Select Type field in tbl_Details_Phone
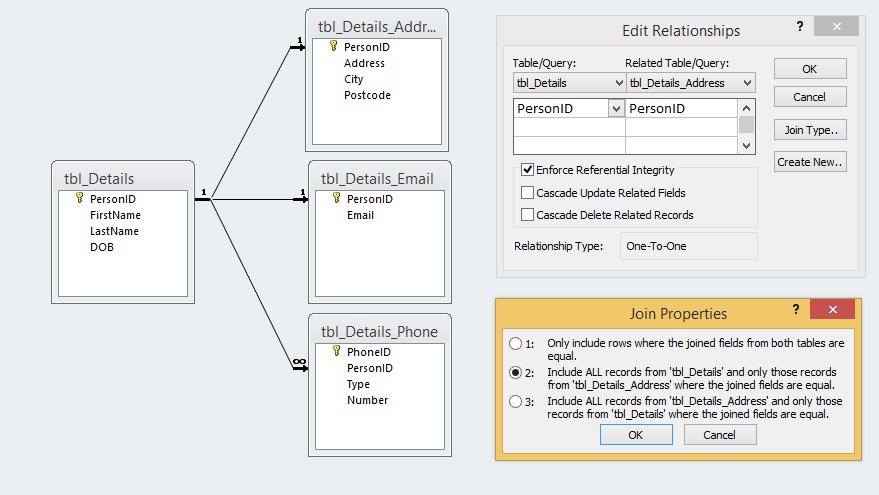 (358, 385)
